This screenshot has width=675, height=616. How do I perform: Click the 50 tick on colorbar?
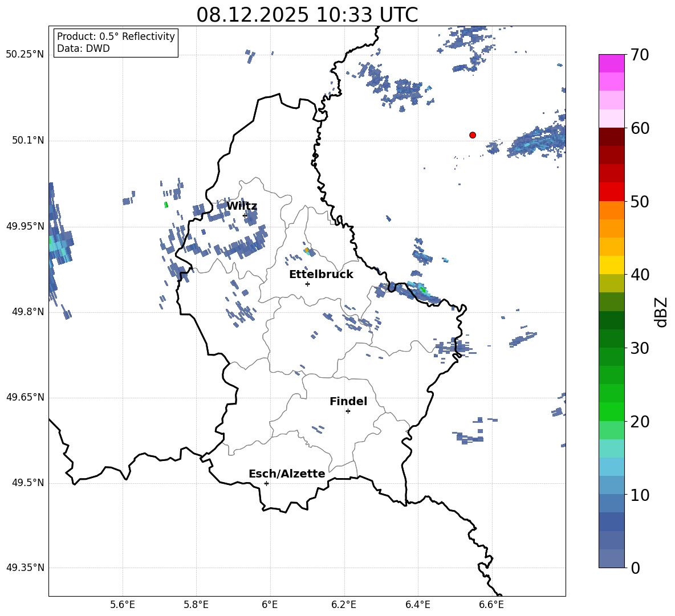pyautogui.click(x=640, y=201)
